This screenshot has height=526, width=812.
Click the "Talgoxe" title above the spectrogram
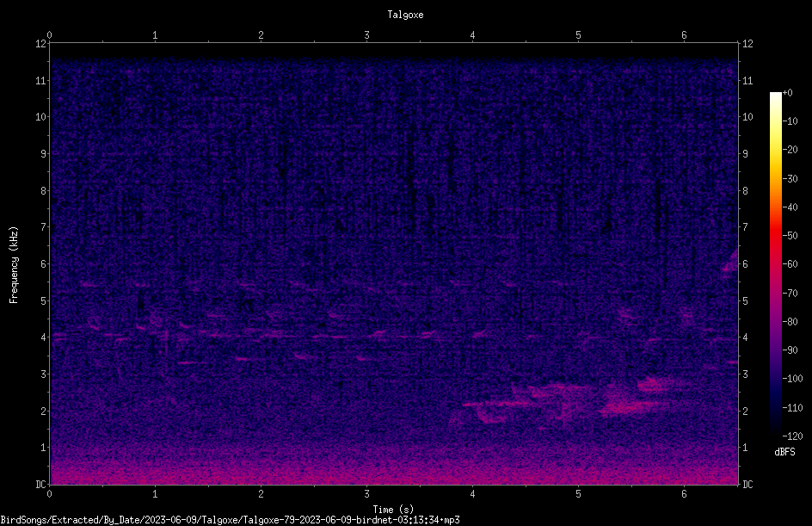click(x=405, y=15)
